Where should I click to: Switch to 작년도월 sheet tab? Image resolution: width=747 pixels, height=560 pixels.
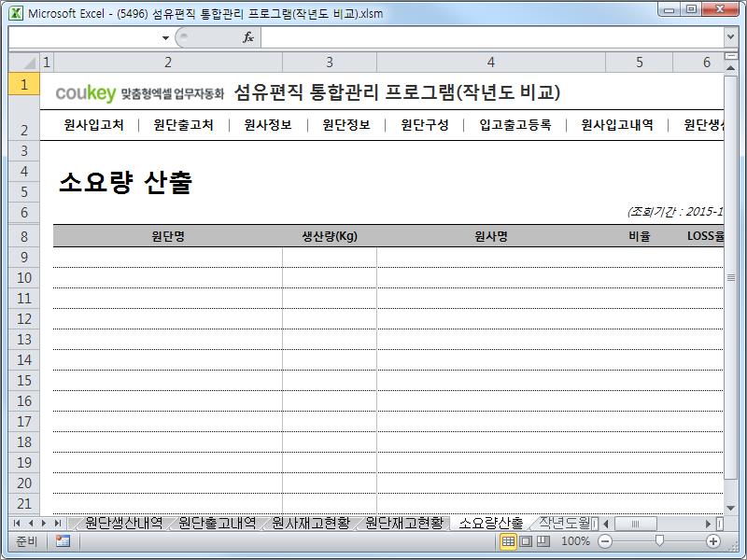564,524
